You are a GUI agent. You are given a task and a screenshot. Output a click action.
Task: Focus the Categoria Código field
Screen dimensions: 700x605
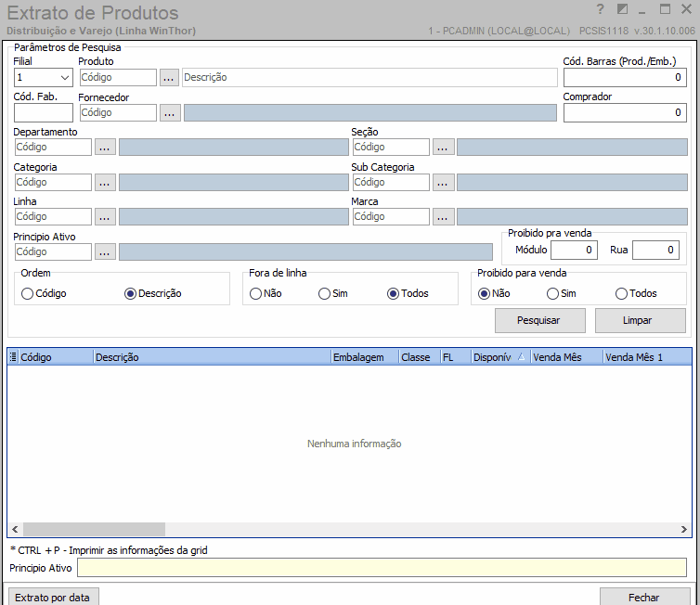coord(53,183)
